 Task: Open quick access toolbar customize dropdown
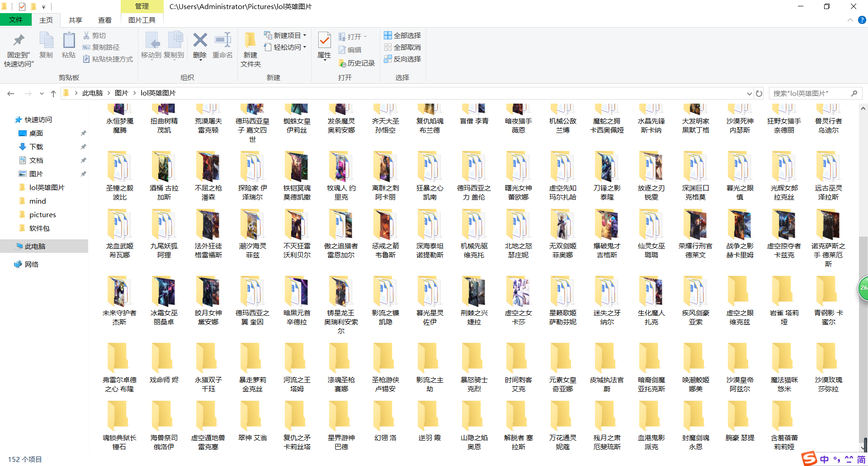(x=43, y=7)
